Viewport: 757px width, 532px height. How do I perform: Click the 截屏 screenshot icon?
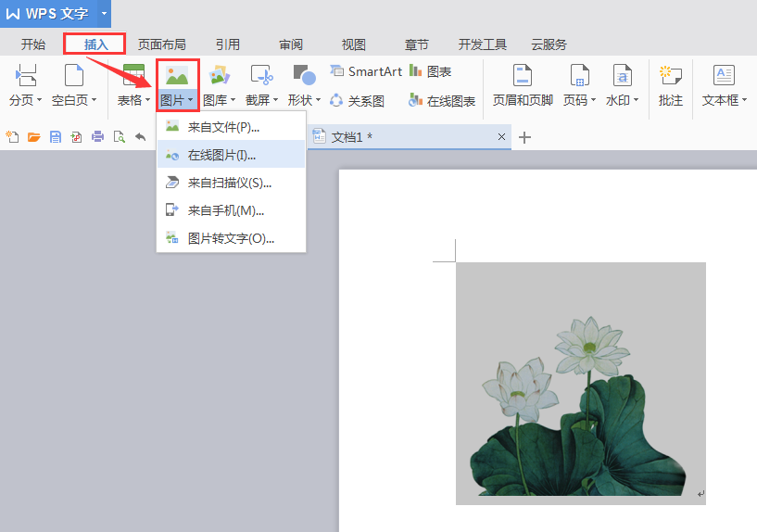[x=261, y=75]
